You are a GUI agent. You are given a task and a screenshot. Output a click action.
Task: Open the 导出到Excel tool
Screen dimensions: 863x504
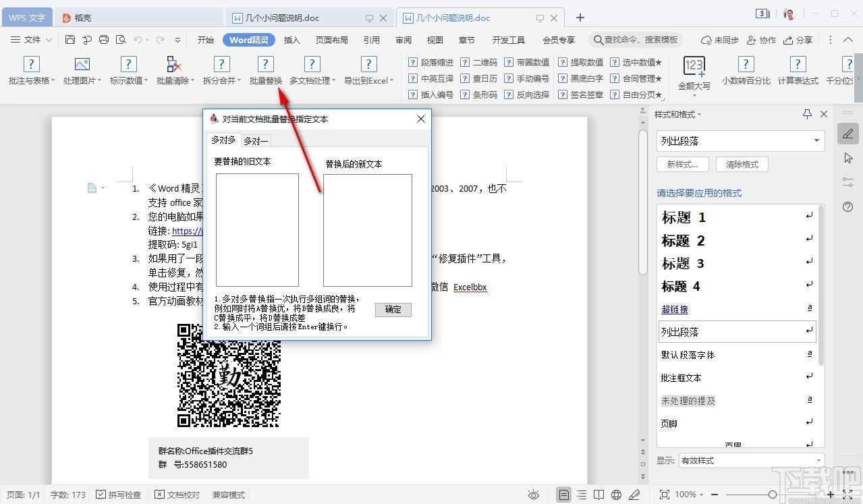pyautogui.click(x=368, y=71)
